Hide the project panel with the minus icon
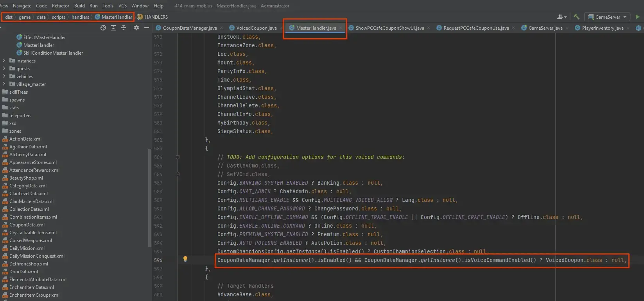Viewport: 644px width, 301px height. pyautogui.click(x=147, y=28)
